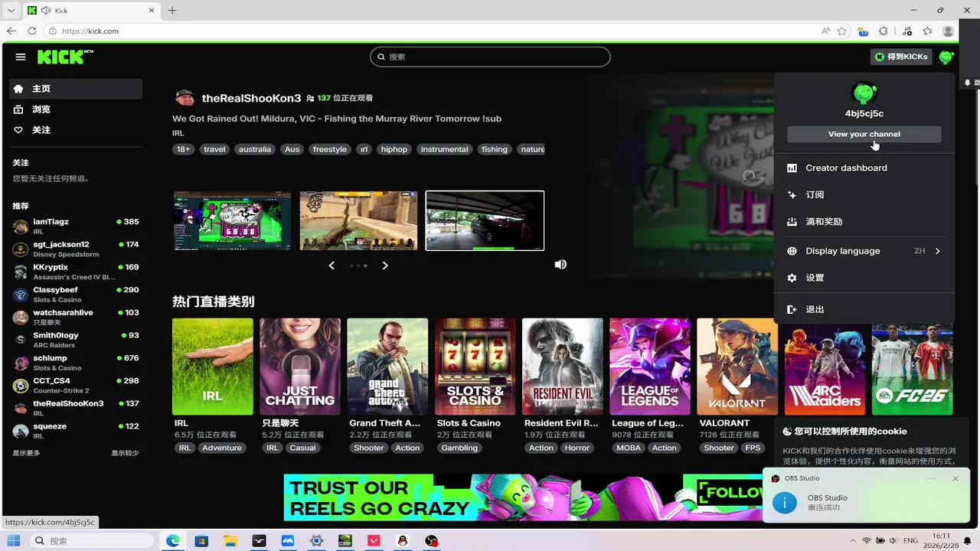Click theRealShooKon3 streamer avatar

(185, 98)
